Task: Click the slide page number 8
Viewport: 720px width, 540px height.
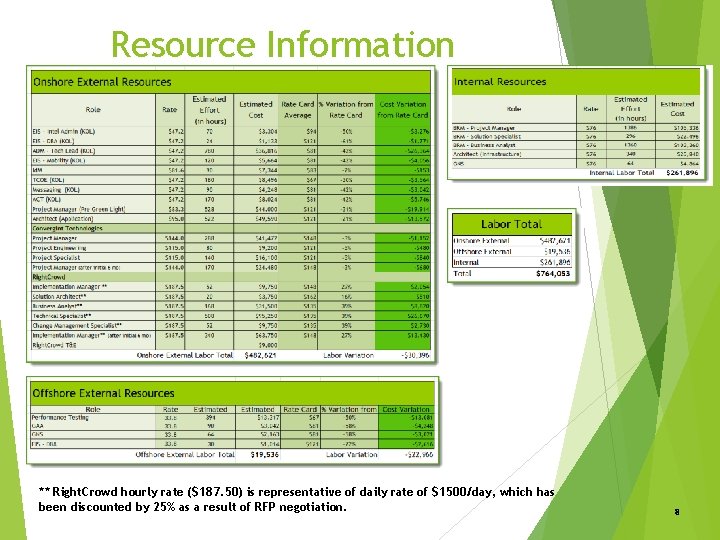Action: 677,512
